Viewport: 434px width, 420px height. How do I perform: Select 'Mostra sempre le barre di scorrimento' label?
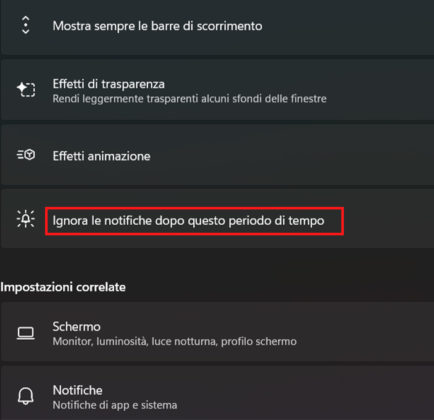[157, 26]
